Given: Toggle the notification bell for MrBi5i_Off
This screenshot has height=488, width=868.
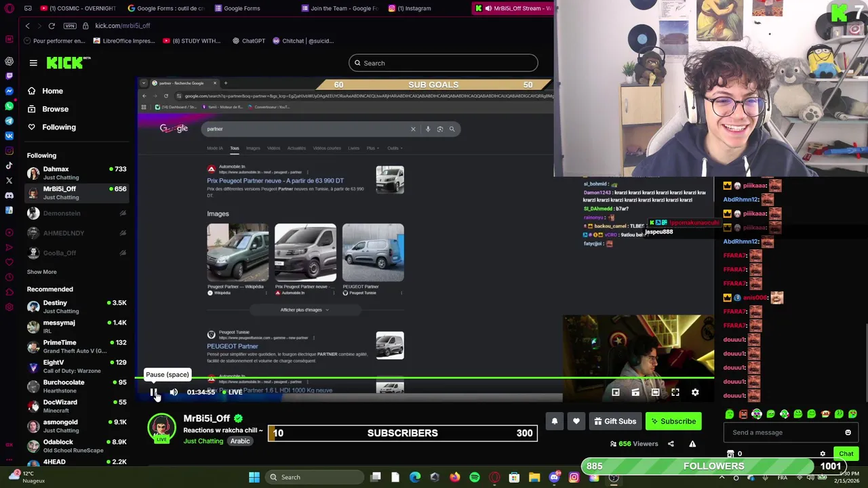Looking at the screenshot, I should (555, 422).
